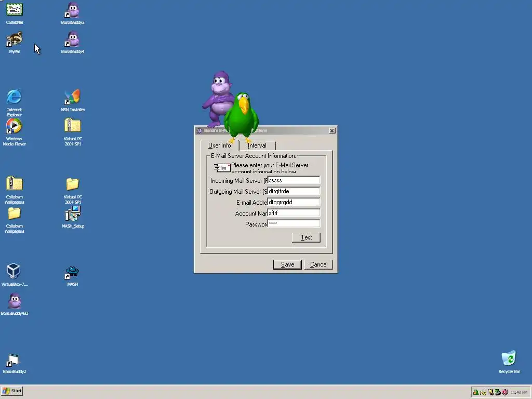532x399 pixels.
Task: Select the zipped Collabvm Wallpapers archive
Action: pos(14,190)
